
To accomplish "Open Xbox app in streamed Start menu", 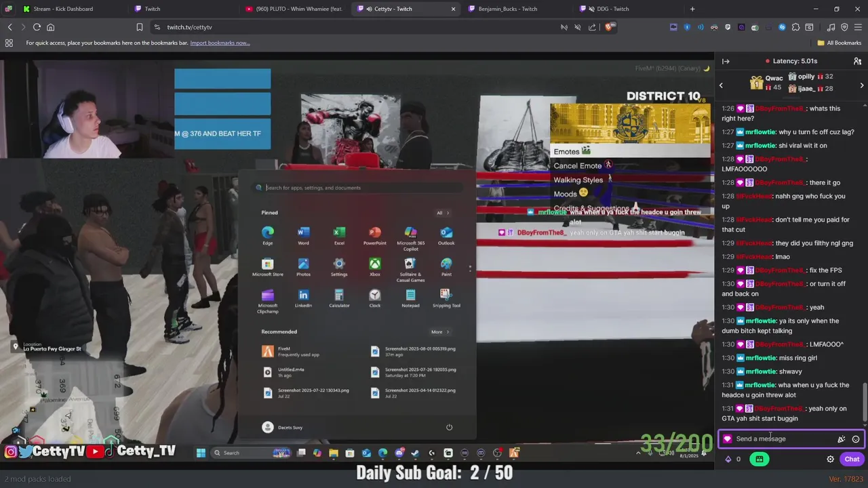I will coord(374,267).
